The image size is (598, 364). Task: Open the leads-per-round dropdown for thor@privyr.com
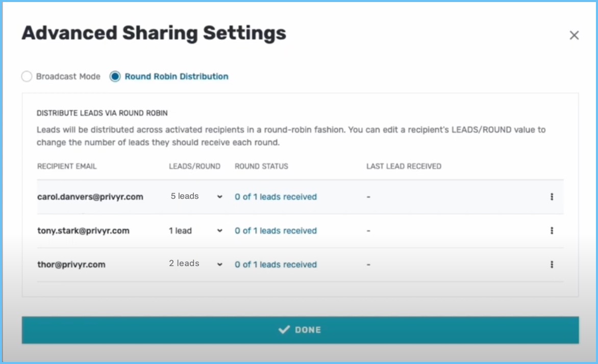click(219, 264)
